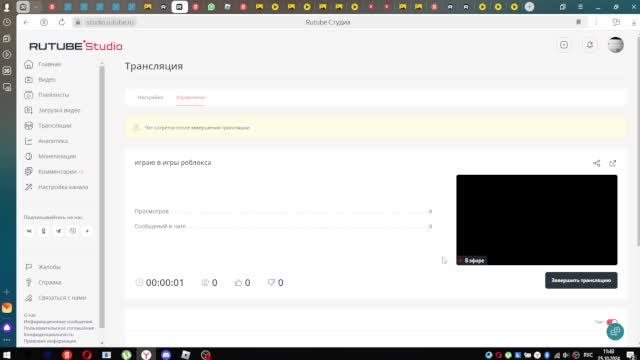640x360 pixels.
Task: Open the notifications bell
Action: tap(590, 45)
